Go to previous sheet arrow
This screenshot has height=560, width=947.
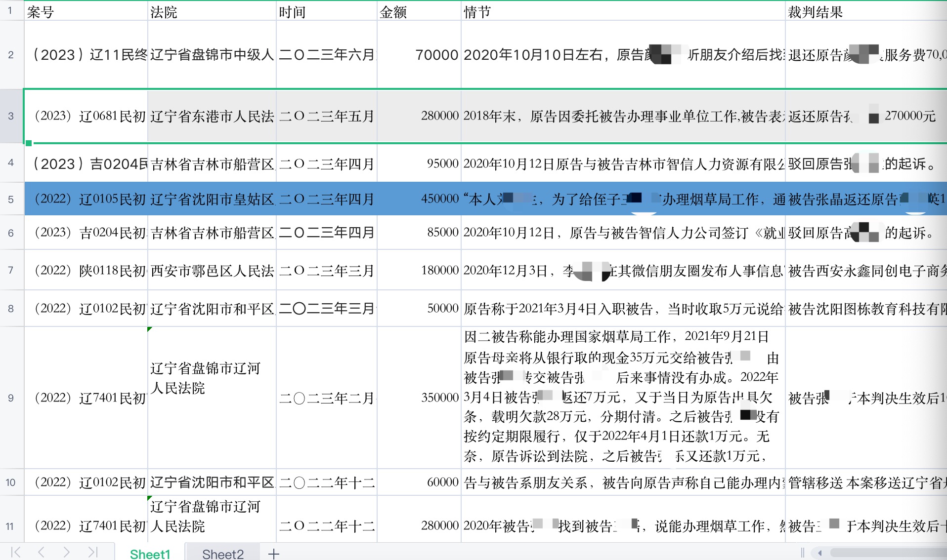click(41, 552)
